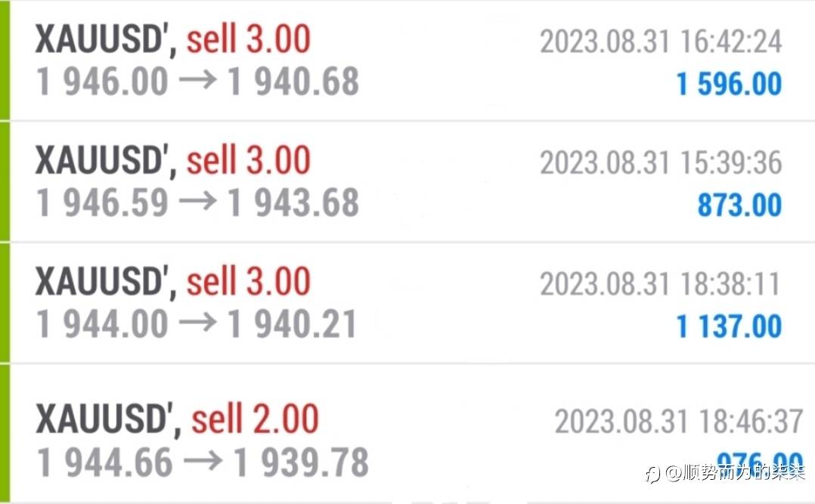Select the 2023.08.31 16:42:24 timestamp
The height and width of the screenshot is (504, 815).
tap(660, 42)
